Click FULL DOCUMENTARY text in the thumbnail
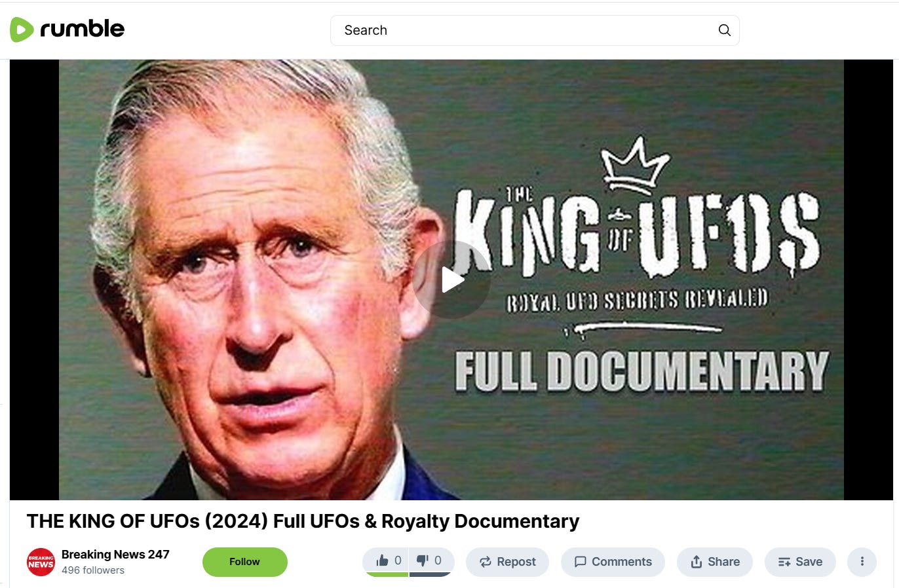 click(642, 371)
